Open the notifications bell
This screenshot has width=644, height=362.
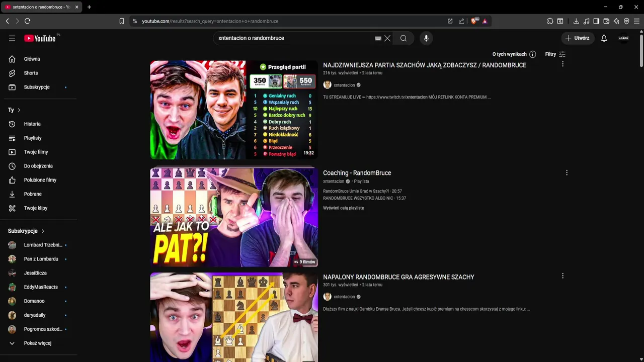[604, 38]
